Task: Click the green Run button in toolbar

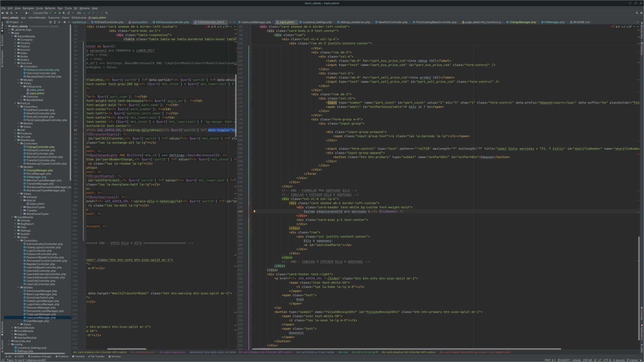Action: 55,13
